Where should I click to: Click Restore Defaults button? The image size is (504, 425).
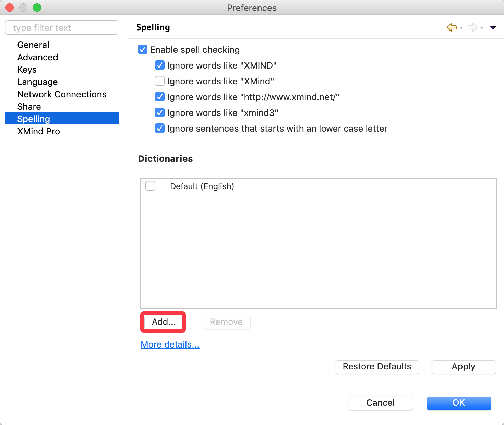click(x=377, y=367)
